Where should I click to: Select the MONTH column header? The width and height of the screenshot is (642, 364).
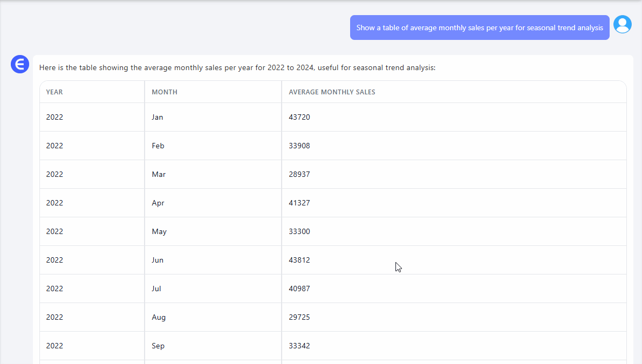[x=165, y=92]
